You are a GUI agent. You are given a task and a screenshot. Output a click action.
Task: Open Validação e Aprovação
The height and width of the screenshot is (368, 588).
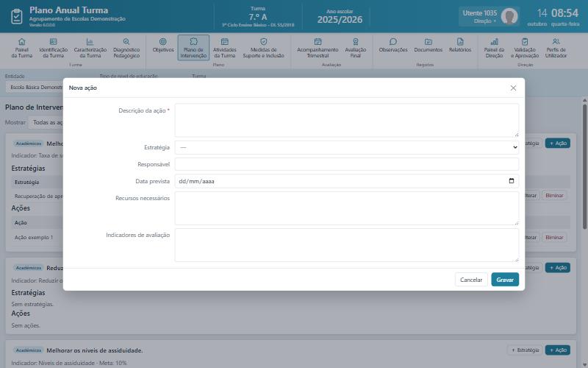point(525,48)
